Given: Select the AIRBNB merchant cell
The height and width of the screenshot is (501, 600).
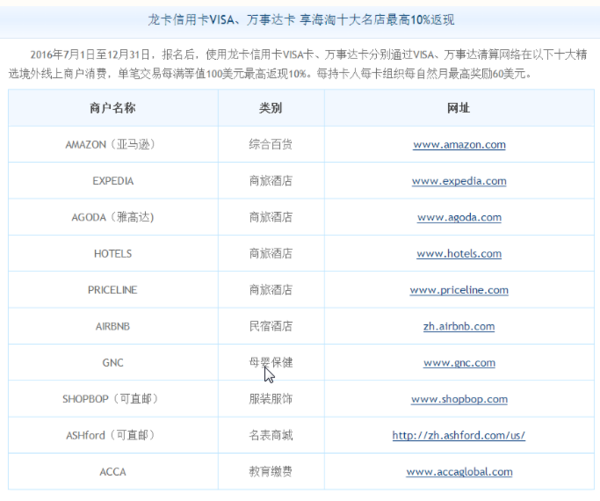Looking at the screenshot, I should click(113, 326).
